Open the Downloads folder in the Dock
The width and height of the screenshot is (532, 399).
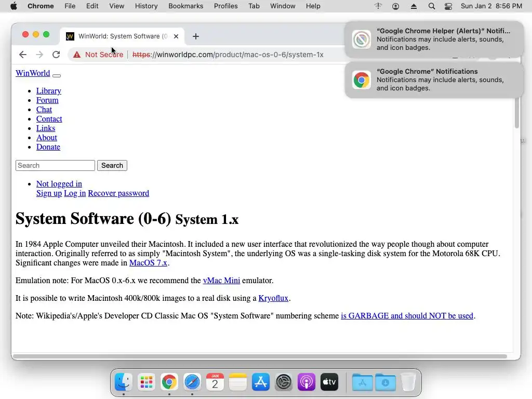[x=385, y=382]
